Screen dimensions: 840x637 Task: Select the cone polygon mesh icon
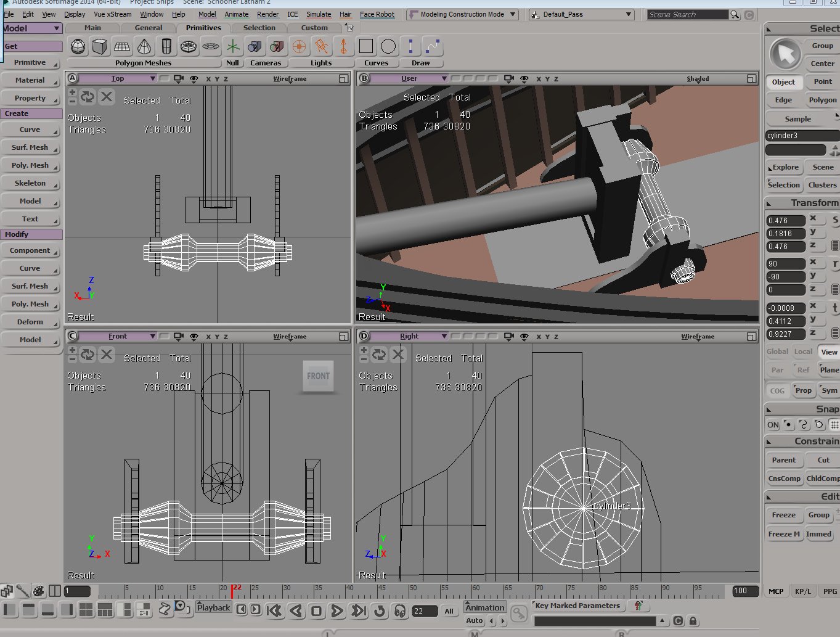[144, 46]
